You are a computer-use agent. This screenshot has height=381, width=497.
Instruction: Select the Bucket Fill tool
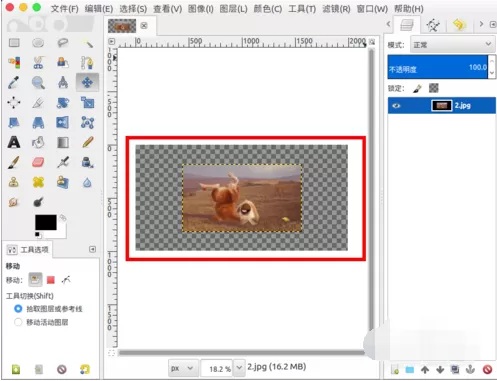pyautogui.click(x=38, y=142)
